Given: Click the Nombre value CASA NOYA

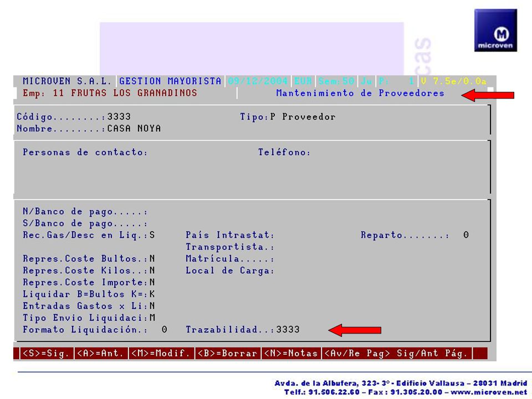Looking at the screenshot, I should pos(134,129).
